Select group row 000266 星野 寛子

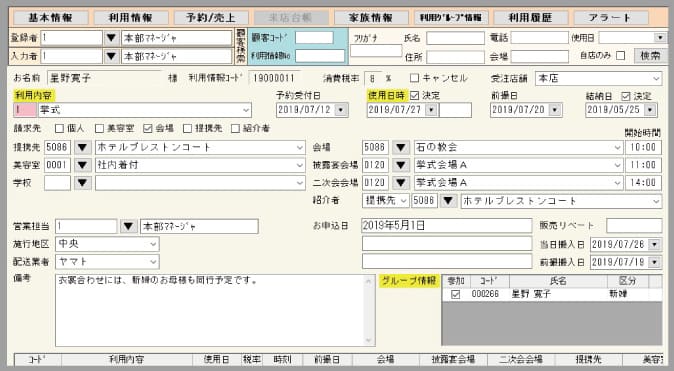coord(552,294)
